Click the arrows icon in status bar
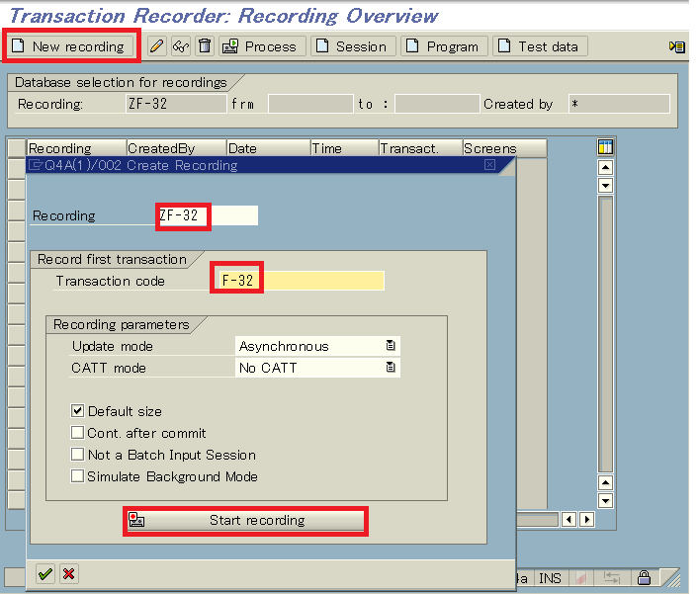This screenshot has width=700, height=594. click(611, 578)
